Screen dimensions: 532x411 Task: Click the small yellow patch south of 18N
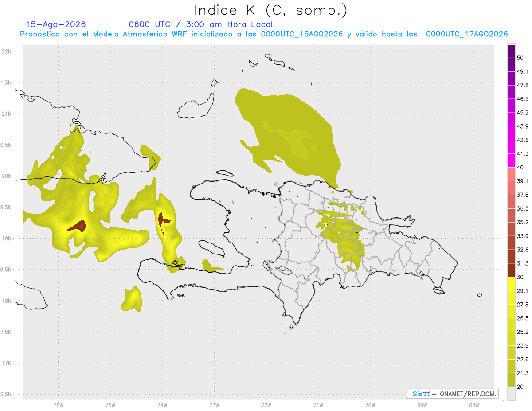[x=132, y=299]
